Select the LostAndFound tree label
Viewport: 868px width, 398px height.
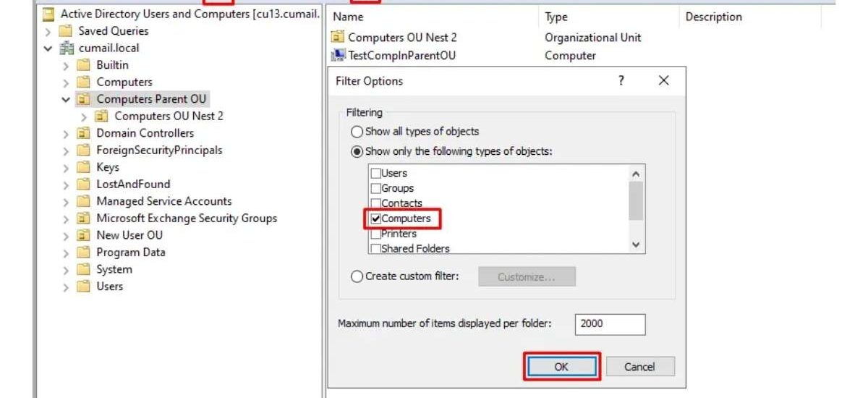coord(133,185)
